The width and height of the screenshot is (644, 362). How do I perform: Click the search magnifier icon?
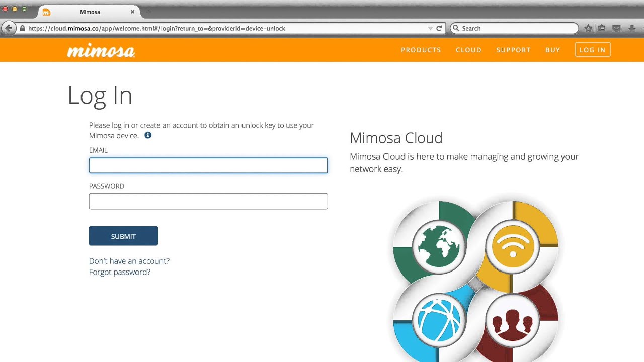[456, 29]
